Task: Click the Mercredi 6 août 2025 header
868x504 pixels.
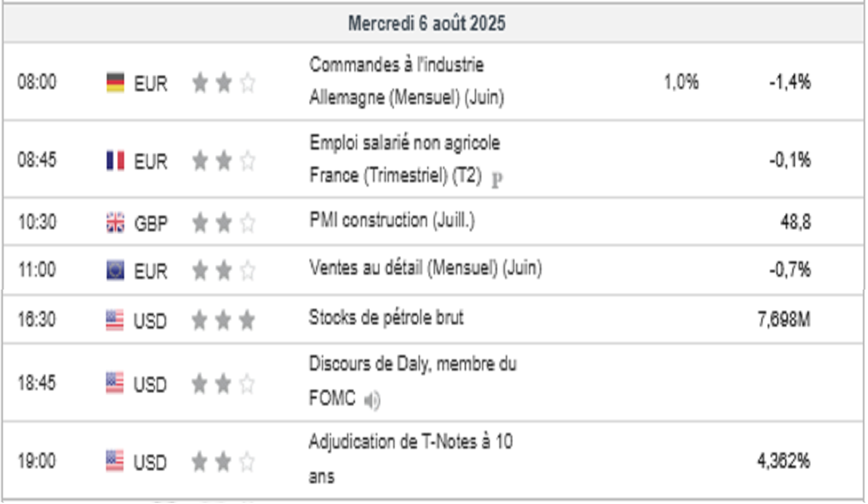Action: click(x=426, y=23)
